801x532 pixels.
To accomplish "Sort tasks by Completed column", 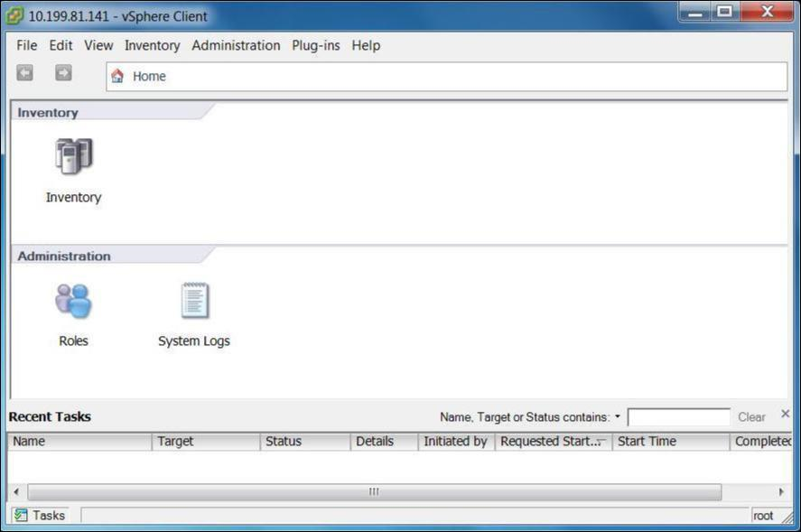I will pyautogui.click(x=761, y=442).
